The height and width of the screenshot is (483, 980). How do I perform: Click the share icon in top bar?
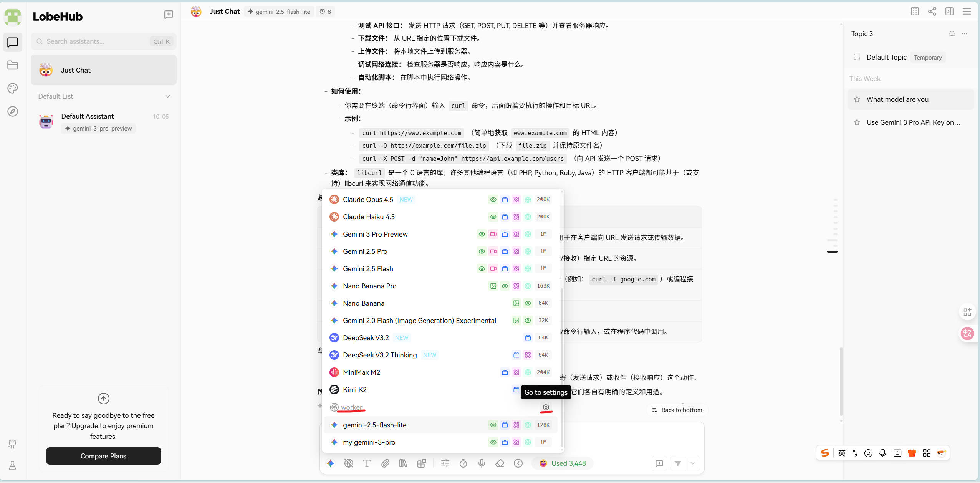click(x=932, y=11)
